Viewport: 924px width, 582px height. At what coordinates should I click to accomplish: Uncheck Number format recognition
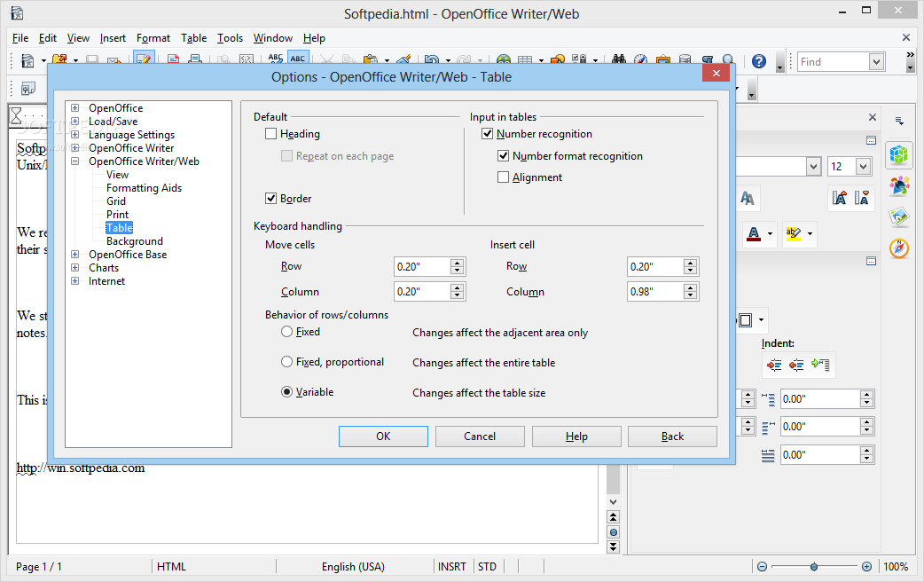(x=504, y=155)
